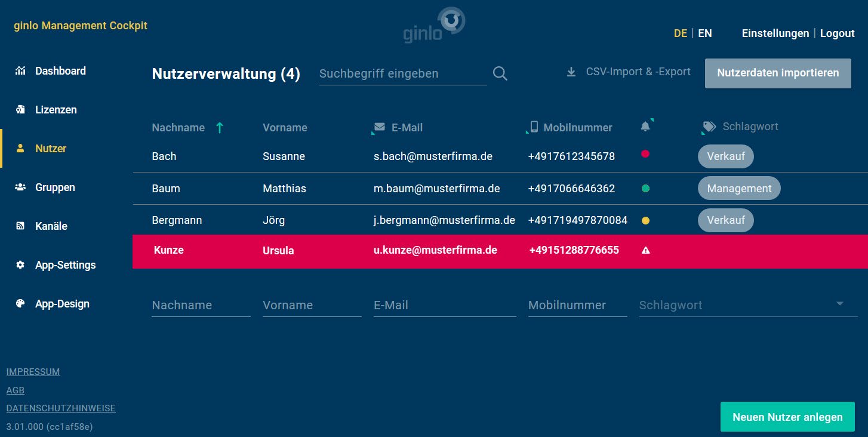Click email m.baum@musterfirma.de

point(436,189)
